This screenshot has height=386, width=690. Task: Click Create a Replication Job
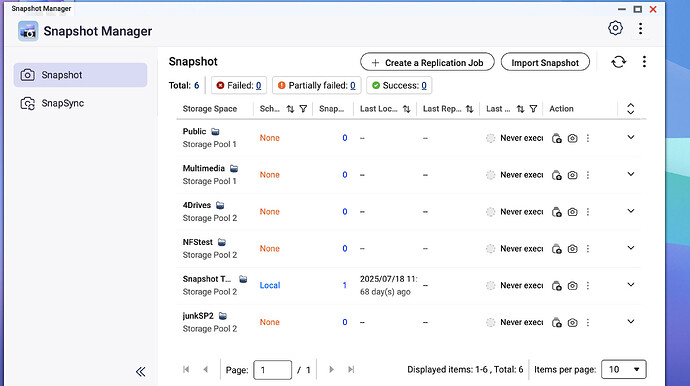click(x=427, y=62)
